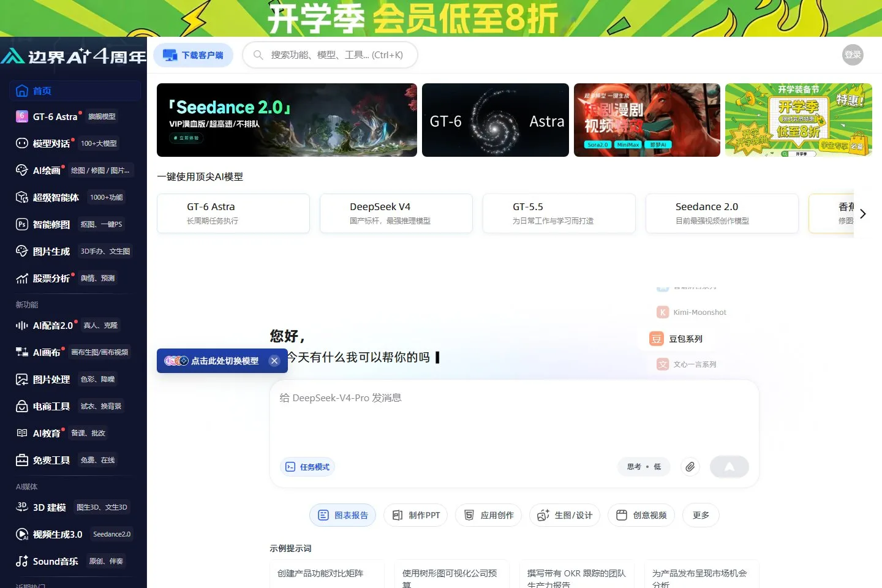Open the GT-6 Astra galaxy banner

point(496,120)
